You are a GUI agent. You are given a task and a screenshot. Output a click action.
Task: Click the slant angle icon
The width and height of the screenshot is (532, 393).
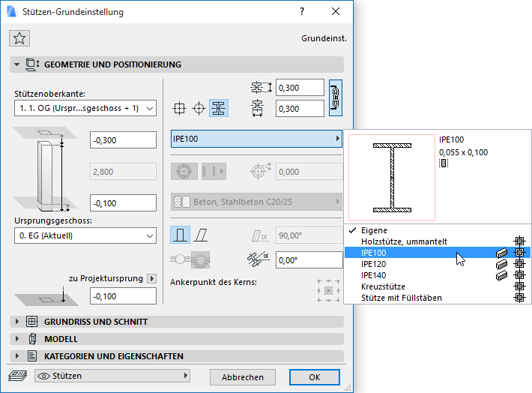tap(260, 235)
